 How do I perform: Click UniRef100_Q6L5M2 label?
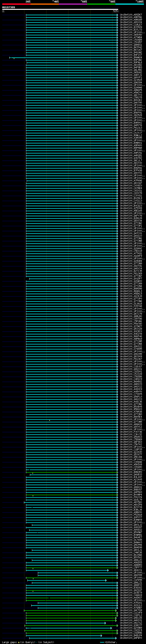(131, 70)
